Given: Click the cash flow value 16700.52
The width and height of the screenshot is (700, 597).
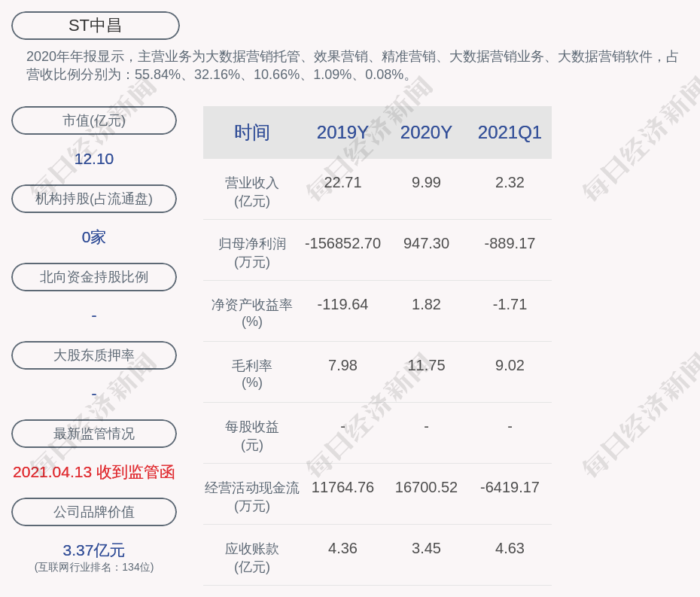Looking at the screenshot, I should (426, 487).
